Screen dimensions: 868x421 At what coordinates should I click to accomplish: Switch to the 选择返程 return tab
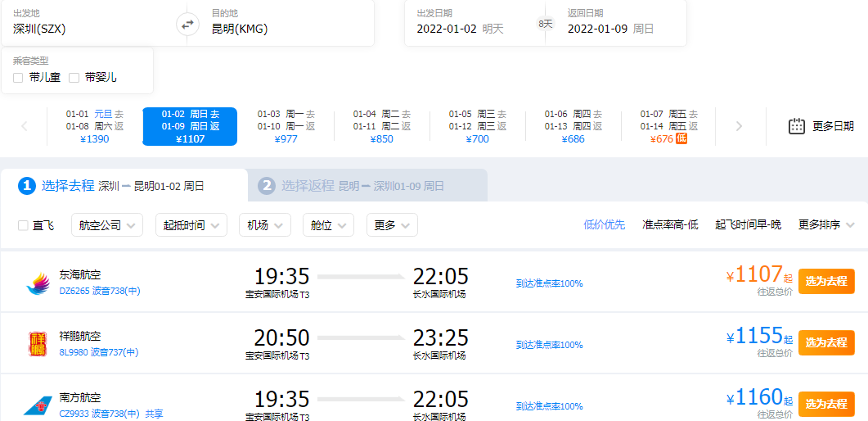tap(367, 186)
